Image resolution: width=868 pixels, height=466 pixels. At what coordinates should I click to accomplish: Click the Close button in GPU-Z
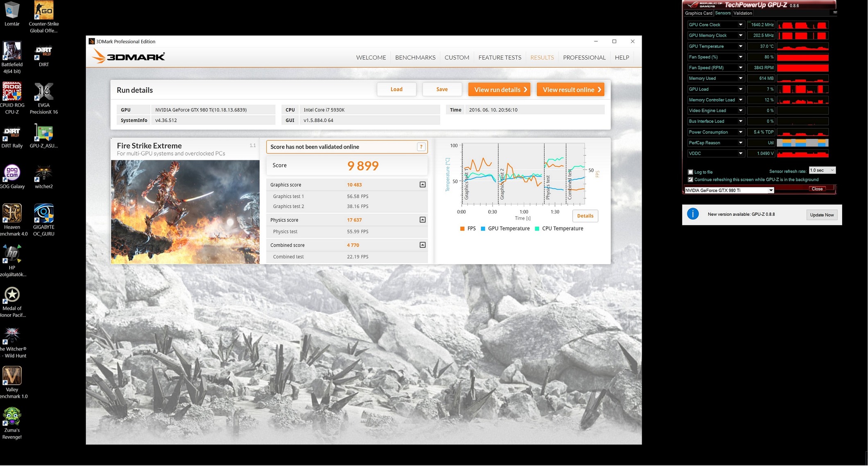(817, 189)
